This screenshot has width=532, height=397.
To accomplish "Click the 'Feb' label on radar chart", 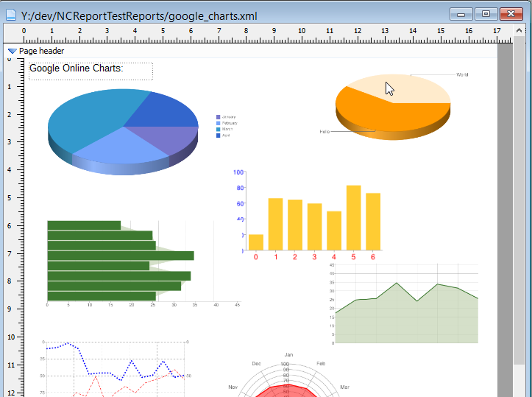I will click(321, 363).
